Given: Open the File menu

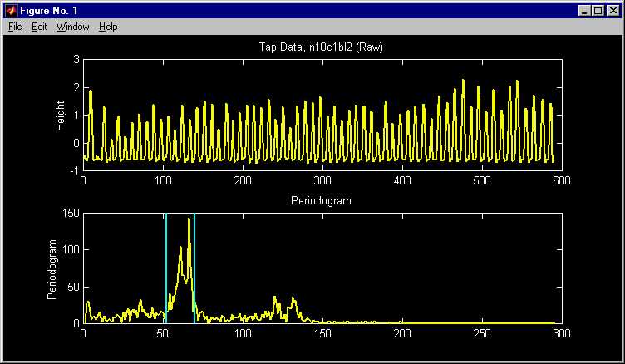Looking at the screenshot, I should (15, 27).
